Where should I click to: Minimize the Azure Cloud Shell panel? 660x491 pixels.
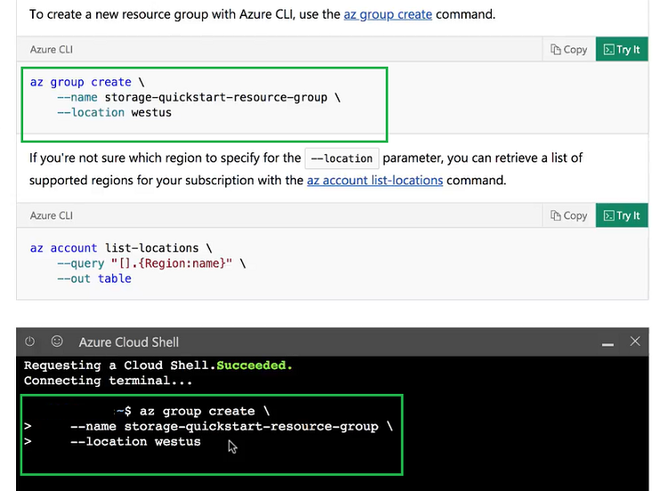[607, 344]
